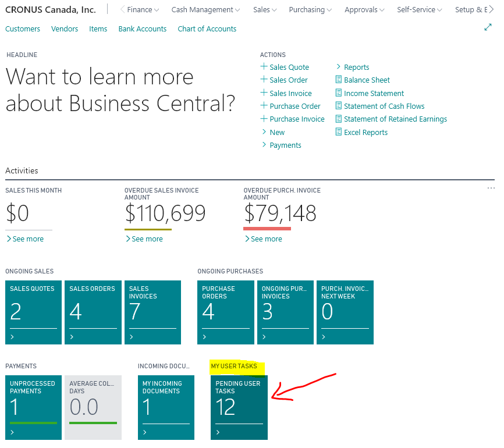504x448 pixels.
Task: Open the Average Collection Days tile
Action: 93,407
